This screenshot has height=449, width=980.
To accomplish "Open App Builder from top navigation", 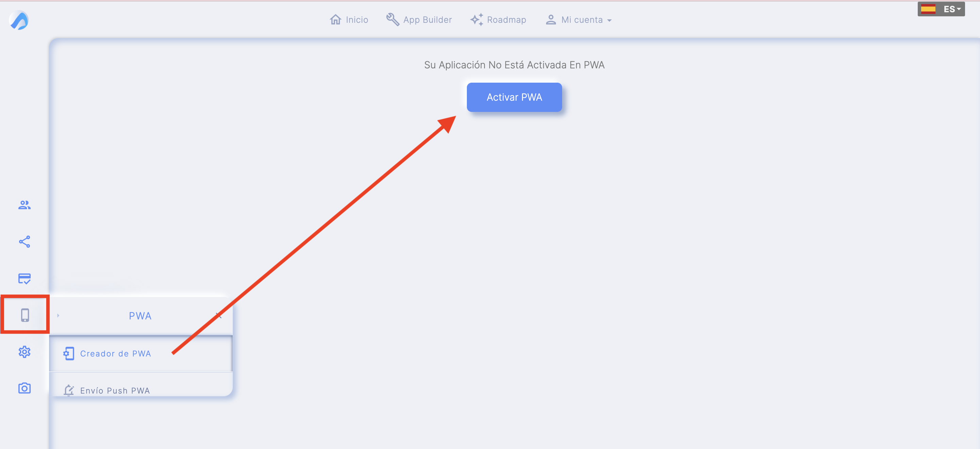I will coord(419,20).
